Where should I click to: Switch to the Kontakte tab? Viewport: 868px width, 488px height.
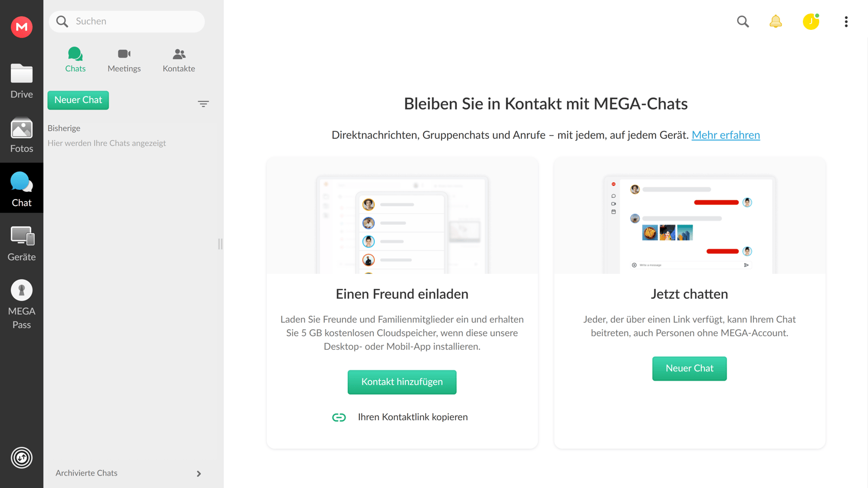pyautogui.click(x=178, y=60)
